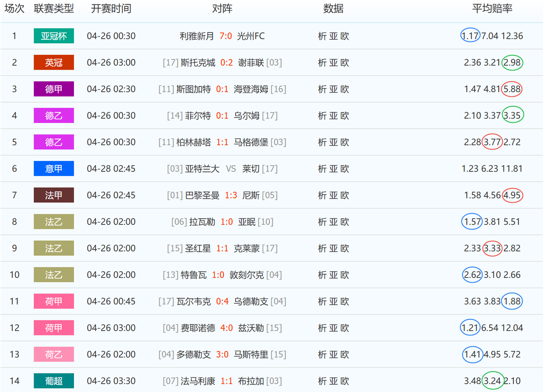Open team 光州FC
The height and width of the screenshot is (392, 543).
tap(251, 36)
